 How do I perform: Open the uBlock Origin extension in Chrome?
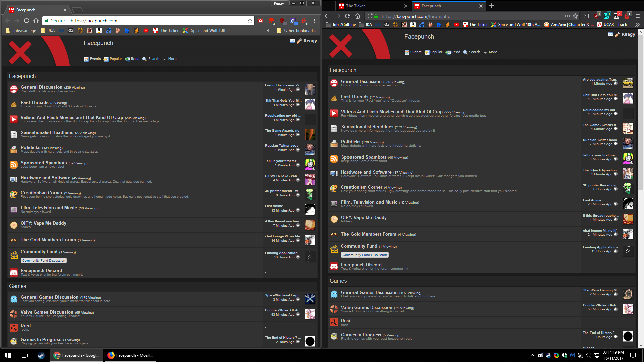pos(282,21)
